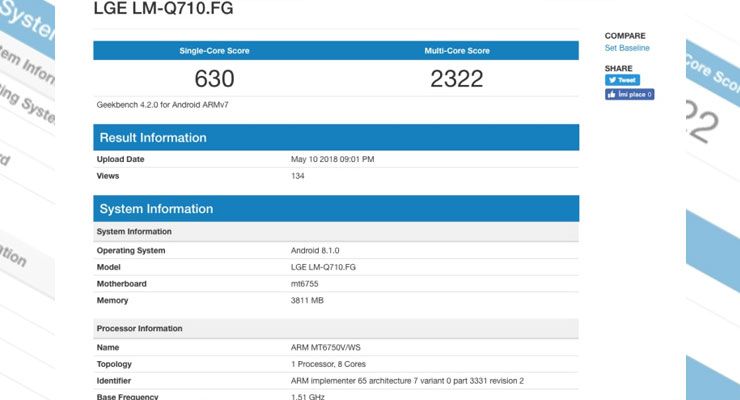The image size is (740, 400).
Task: Click the Views label
Action: [108, 176]
